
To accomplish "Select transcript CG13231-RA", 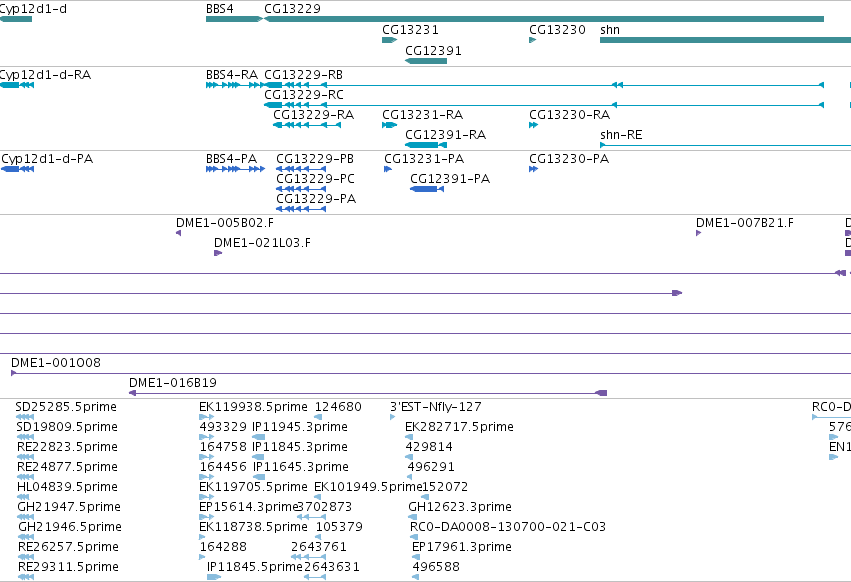I will 389,125.
